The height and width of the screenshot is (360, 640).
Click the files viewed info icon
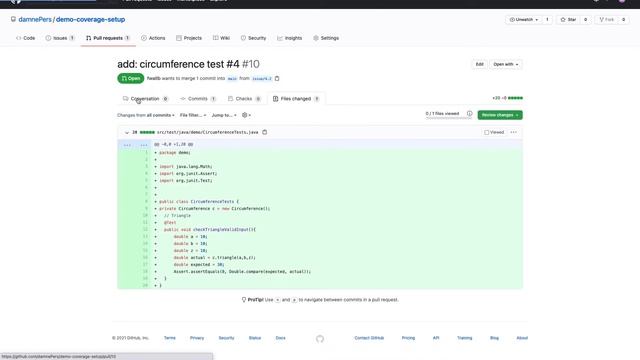coord(469,114)
